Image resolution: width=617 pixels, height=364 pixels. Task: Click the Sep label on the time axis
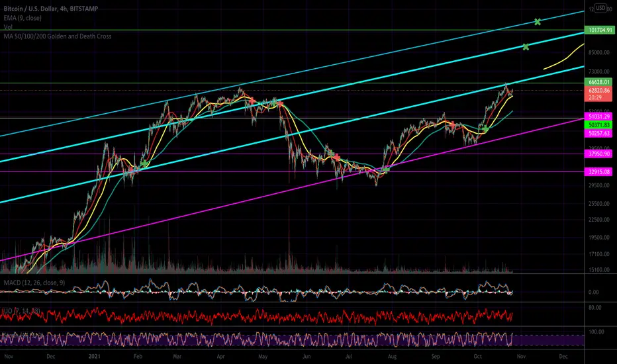[x=435, y=357]
